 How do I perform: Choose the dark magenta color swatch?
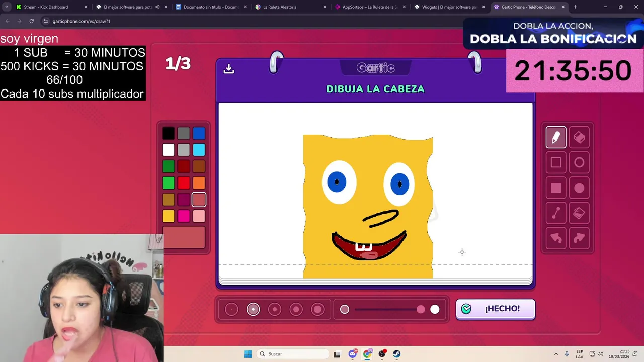184,200
